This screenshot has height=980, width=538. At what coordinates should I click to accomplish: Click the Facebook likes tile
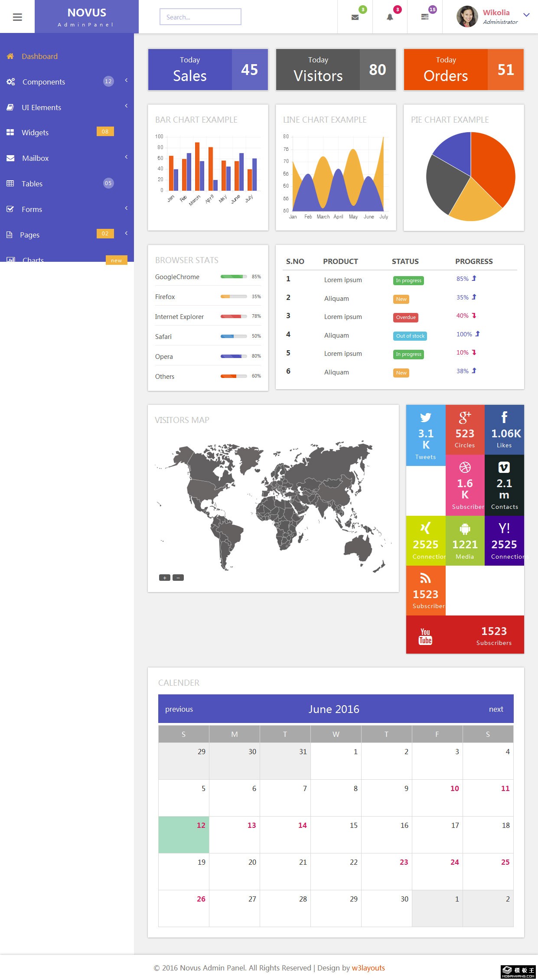504,430
